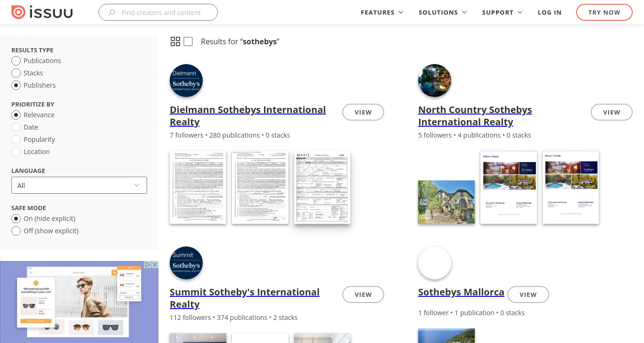Screen dimensions: 644x343
Task: View Summit Sotheby's International Realty publisher
Action: point(363,294)
